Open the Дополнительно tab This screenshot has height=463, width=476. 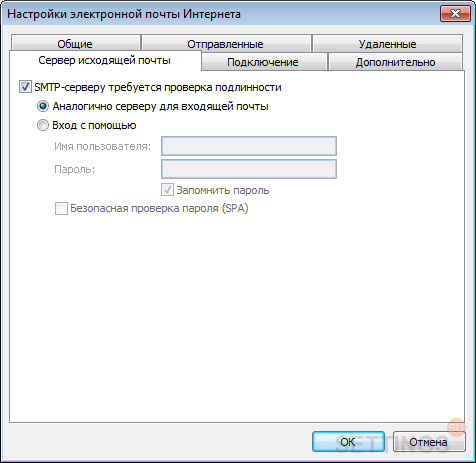[x=396, y=62]
